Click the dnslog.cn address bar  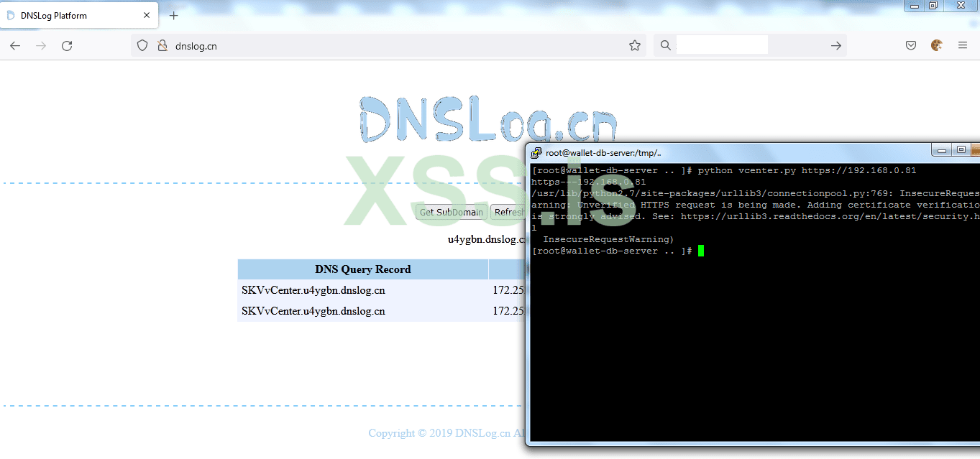tap(388, 45)
